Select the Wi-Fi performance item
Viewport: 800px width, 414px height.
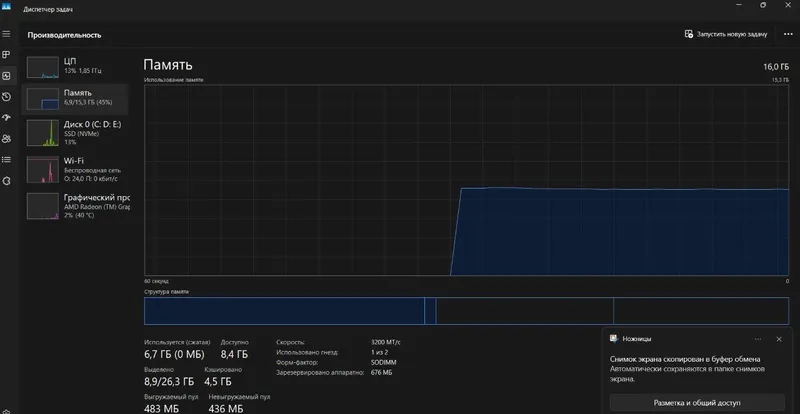(x=75, y=169)
